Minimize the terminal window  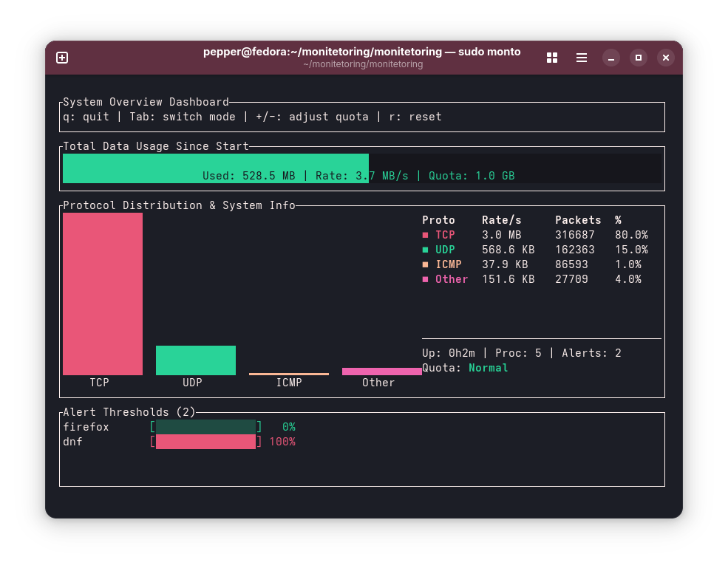coord(611,58)
